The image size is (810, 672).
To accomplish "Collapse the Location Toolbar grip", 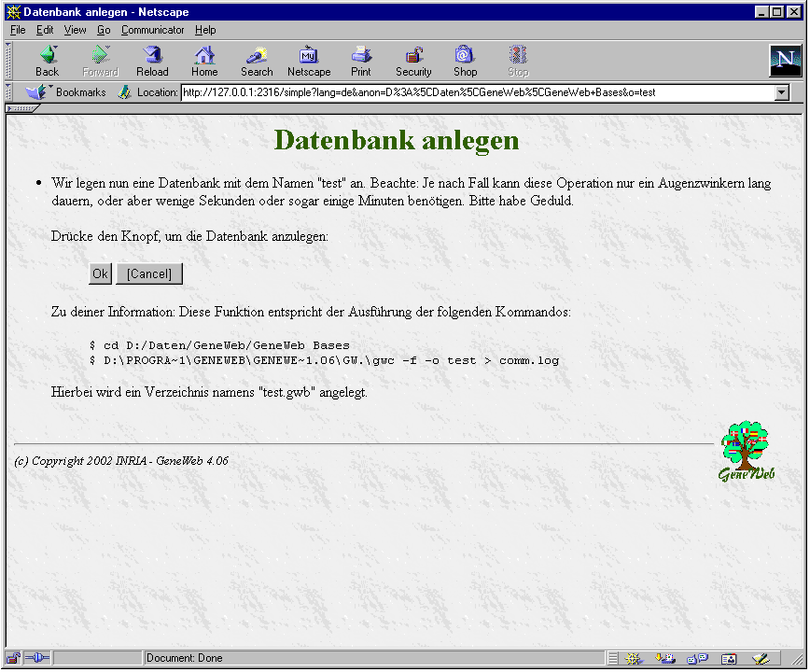I will [x=8, y=92].
